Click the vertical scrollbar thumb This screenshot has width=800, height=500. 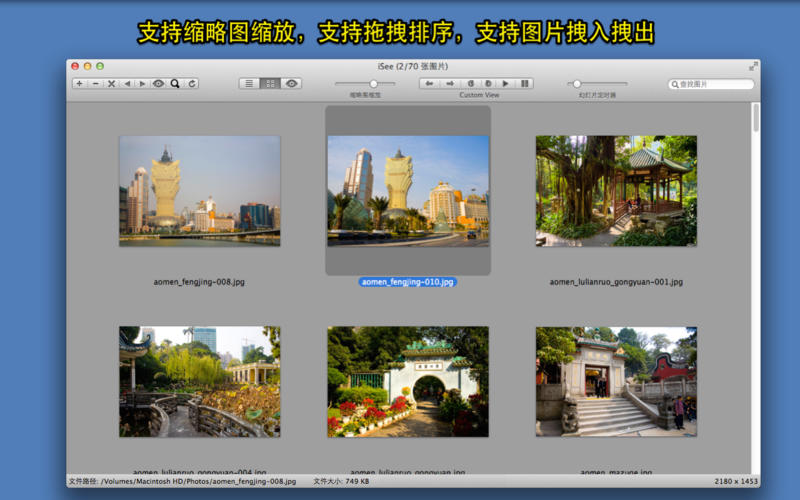point(756,117)
